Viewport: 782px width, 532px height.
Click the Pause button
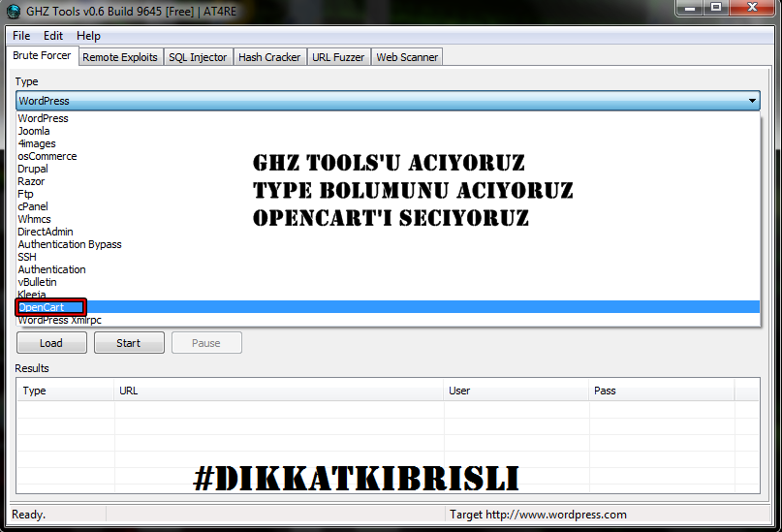point(206,343)
